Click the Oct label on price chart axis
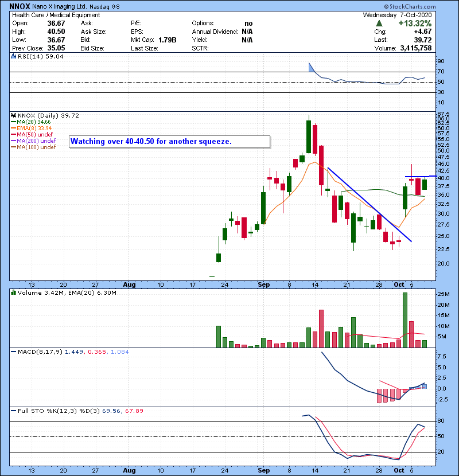Screen dimensions: 459x476 pyautogui.click(x=399, y=285)
